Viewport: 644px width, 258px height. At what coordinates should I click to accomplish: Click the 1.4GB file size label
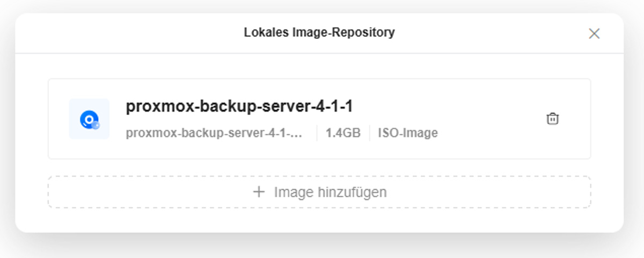point(343,133)
